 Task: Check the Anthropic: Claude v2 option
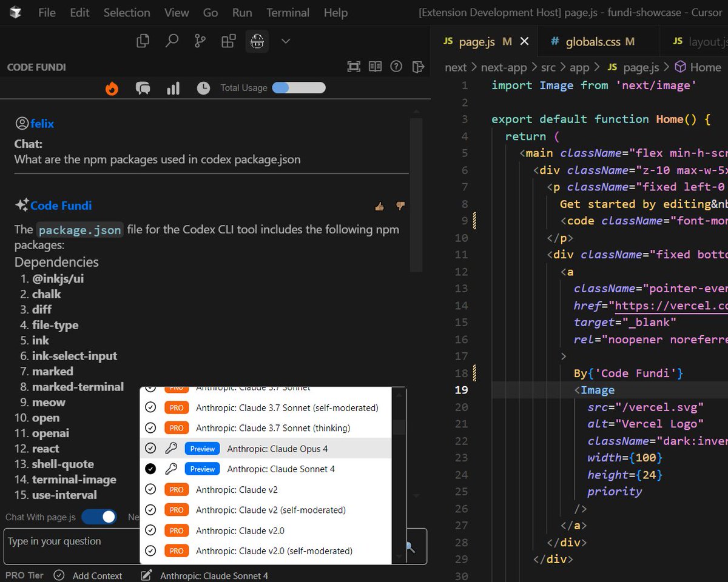coord(150,489)
